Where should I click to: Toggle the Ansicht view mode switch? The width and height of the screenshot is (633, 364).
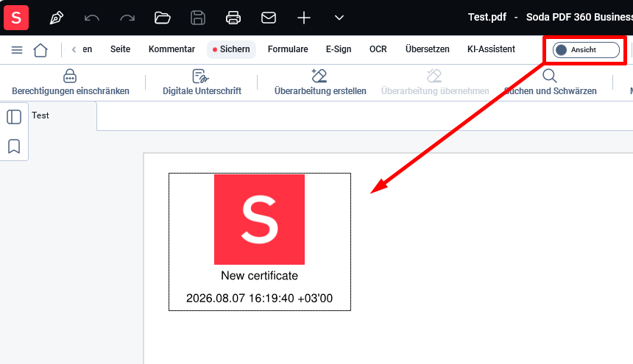[586, 50]
